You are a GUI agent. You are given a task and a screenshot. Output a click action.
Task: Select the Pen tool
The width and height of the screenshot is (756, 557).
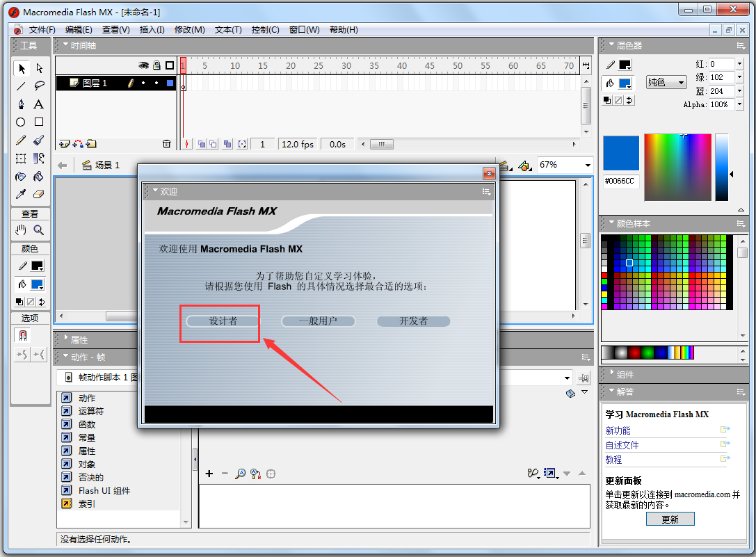click(x=21, y=104)
